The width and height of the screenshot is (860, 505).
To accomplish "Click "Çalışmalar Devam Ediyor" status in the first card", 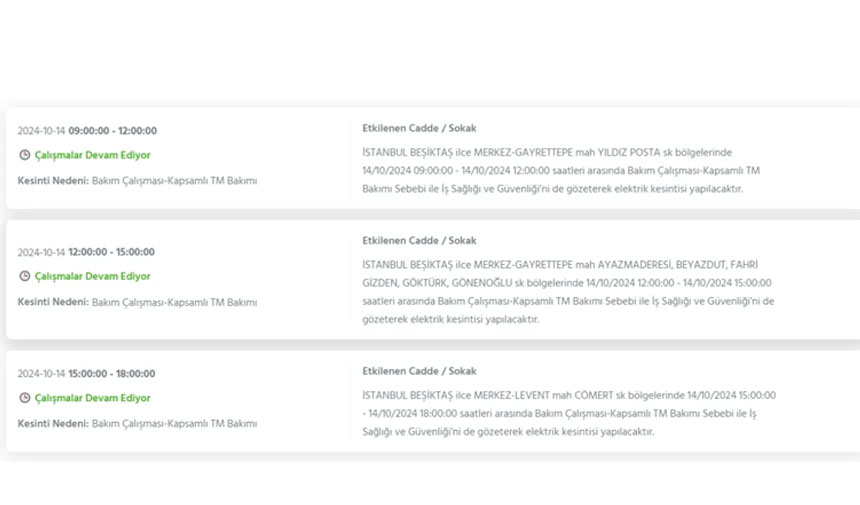I will 92,155.
